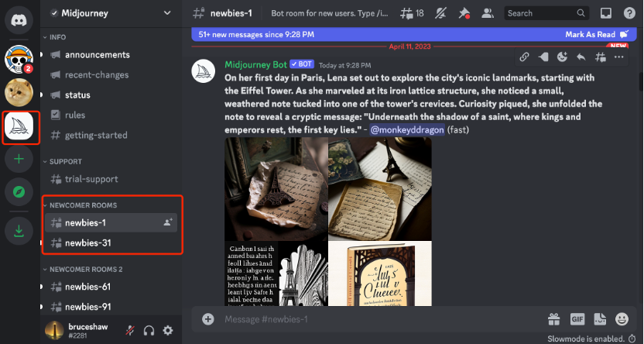
Task: Toggle microphone mute in user panel
Action: (130, 330)
